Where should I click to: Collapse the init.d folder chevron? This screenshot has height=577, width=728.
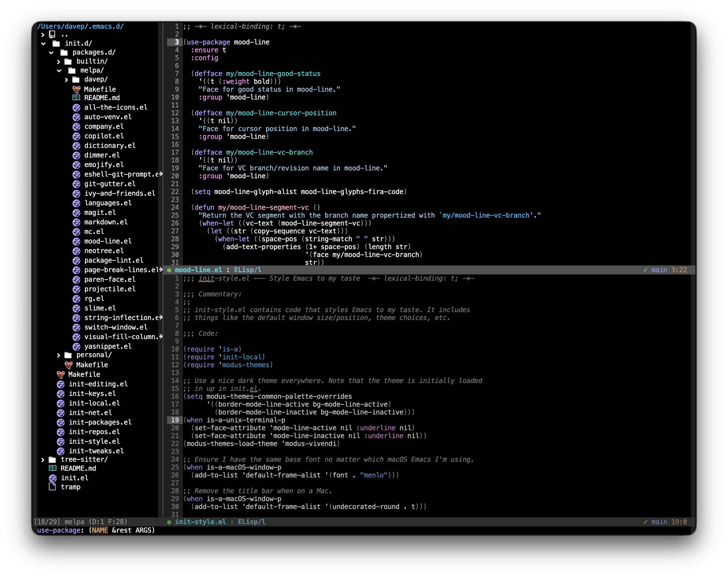point(43,43)
